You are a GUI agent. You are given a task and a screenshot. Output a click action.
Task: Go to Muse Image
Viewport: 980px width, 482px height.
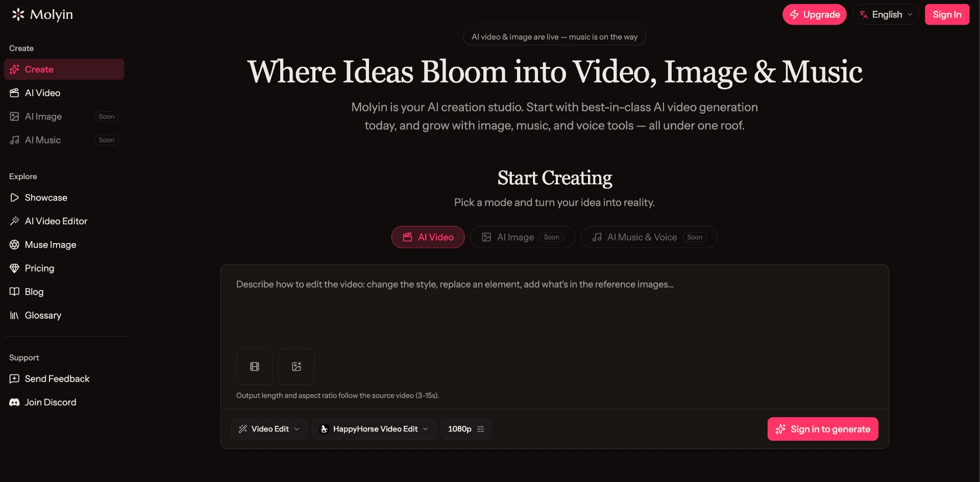[x=64, y=245]
